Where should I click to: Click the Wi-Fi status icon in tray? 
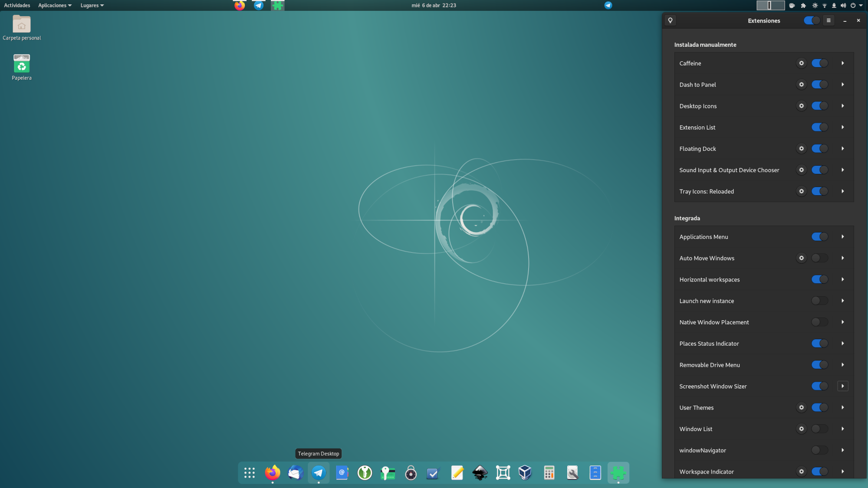pos(824,6)
